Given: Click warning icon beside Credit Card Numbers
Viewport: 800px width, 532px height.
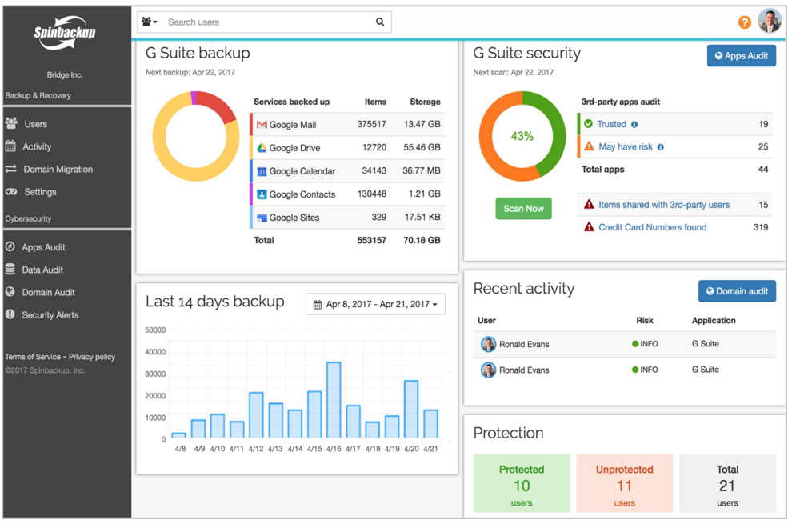Looking at the screenshot, I should (589, 227).
